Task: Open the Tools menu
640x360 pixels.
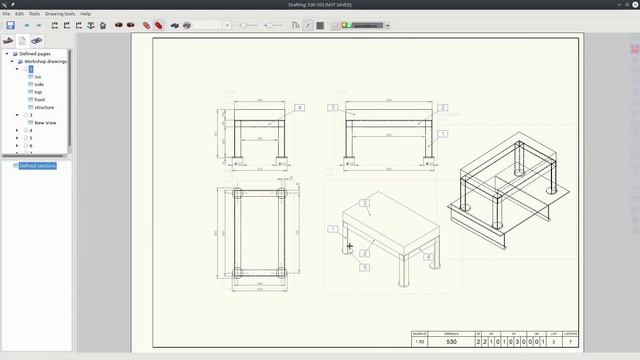Action: (34, 13)
